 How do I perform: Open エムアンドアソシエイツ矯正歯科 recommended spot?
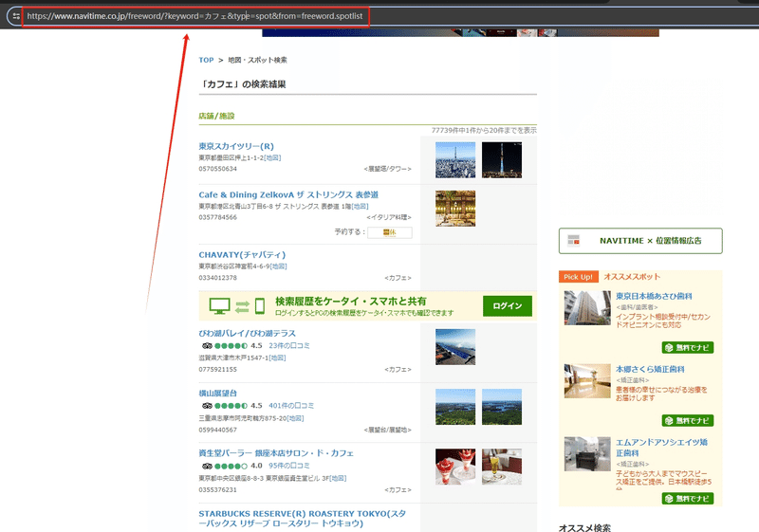tap(661, 448)
